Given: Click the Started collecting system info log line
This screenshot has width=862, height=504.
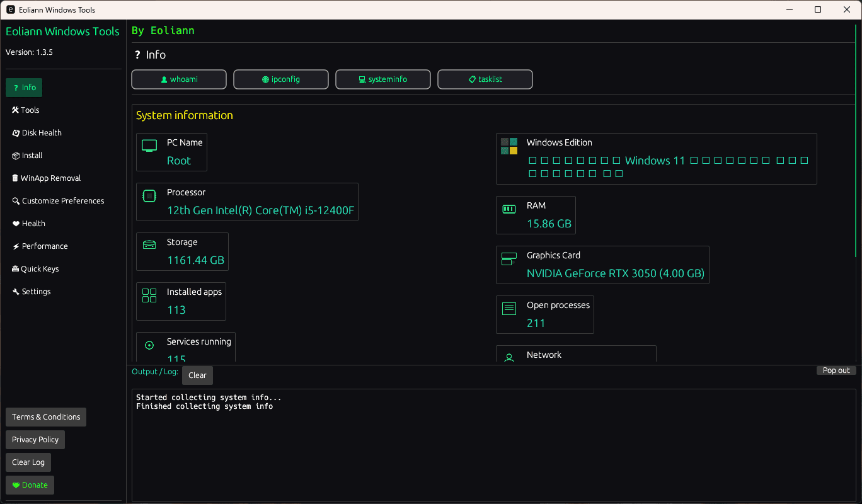Looking at the screenshot, I should pos(209,398).
